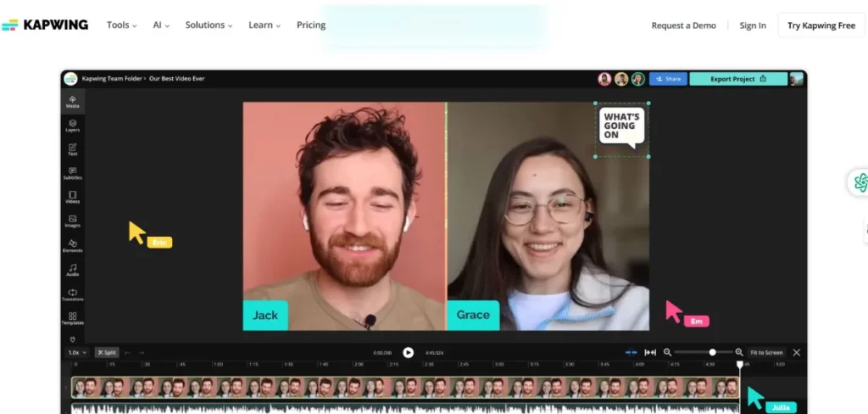The width and height of the screenshot is (868, 414).
Task: Click the timeline zoom slider handle
Action: click(712, 352)
